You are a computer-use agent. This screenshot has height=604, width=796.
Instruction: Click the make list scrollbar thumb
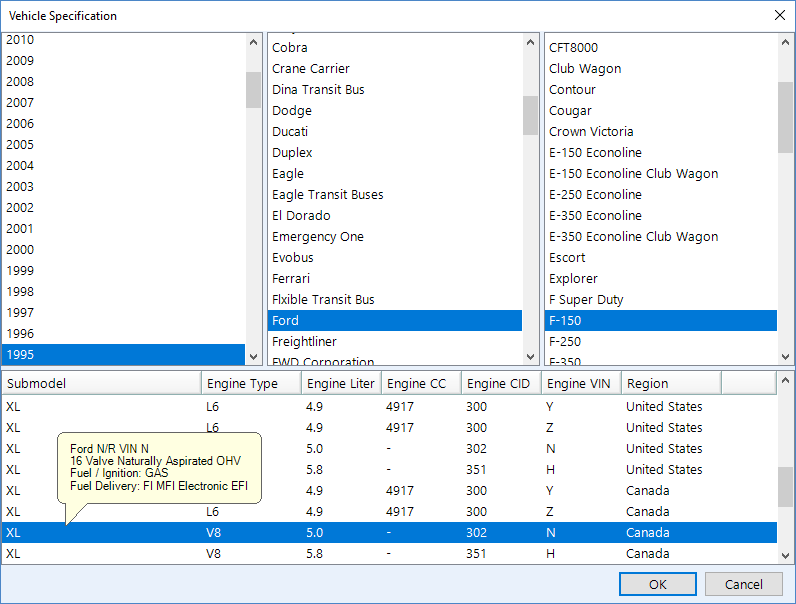[530, 115]
